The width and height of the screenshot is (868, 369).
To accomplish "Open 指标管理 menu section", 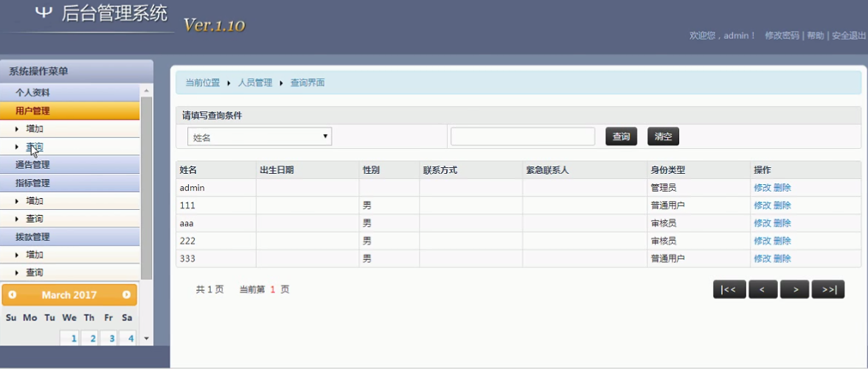I will pos(70,183).
